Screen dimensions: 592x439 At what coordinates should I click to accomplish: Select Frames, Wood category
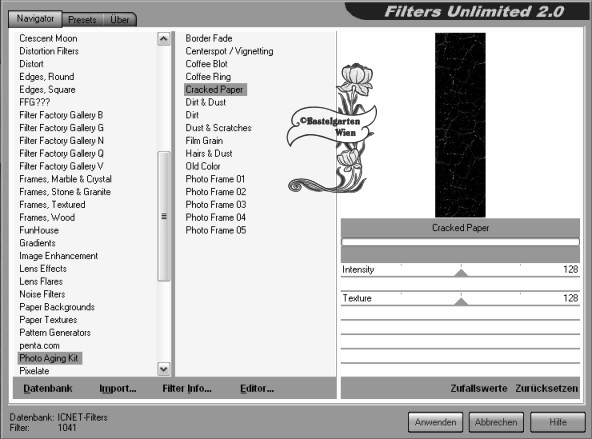[47, 217]
